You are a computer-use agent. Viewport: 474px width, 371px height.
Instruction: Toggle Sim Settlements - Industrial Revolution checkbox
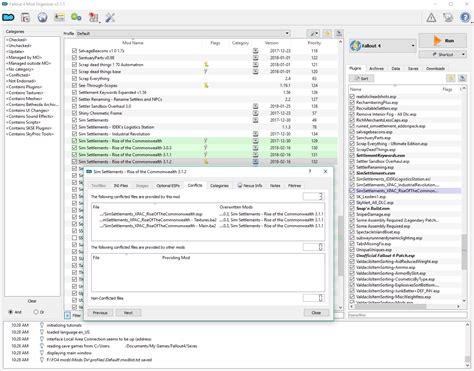tap(74, 134)
